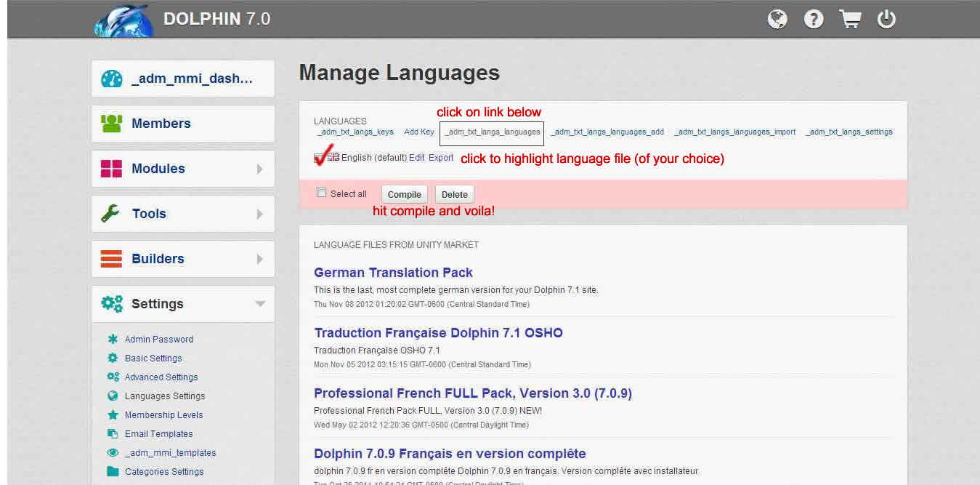The width and height of the screenshot is (980, 485).
Task: Open the _adm_txt_langs_keys tab
Action: 356,132
